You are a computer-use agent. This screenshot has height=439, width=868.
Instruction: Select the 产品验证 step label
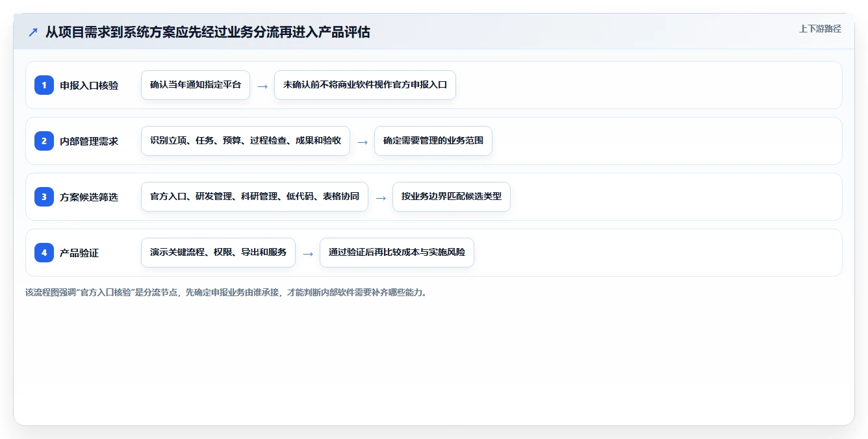tap(79, 253)
